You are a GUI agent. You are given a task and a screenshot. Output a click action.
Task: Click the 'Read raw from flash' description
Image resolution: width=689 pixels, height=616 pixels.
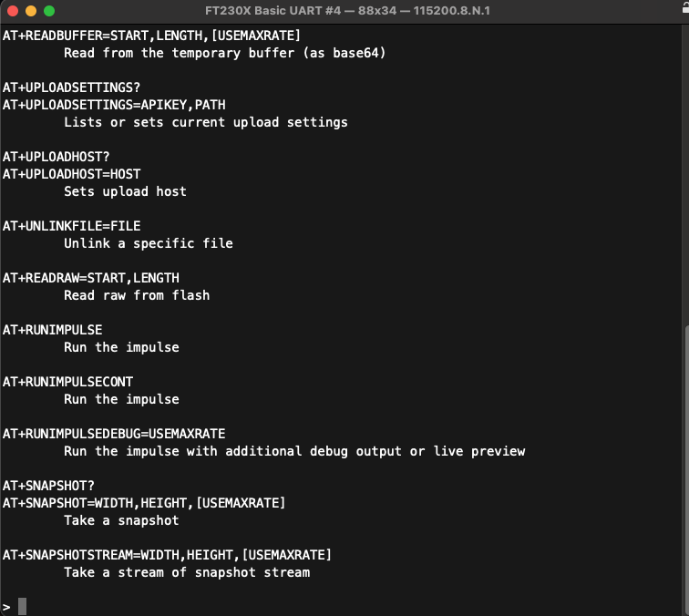(137, 295)
